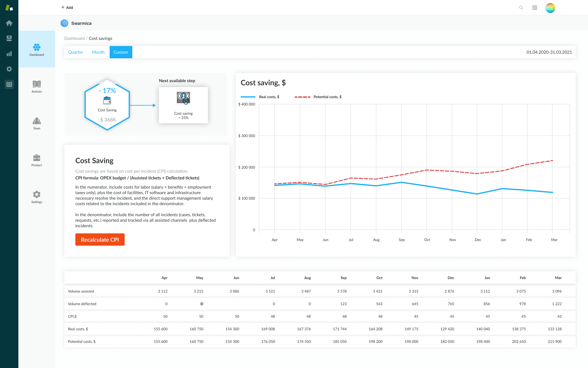
Task: Click the bar chart reporting icon
Action: (9, 54)
